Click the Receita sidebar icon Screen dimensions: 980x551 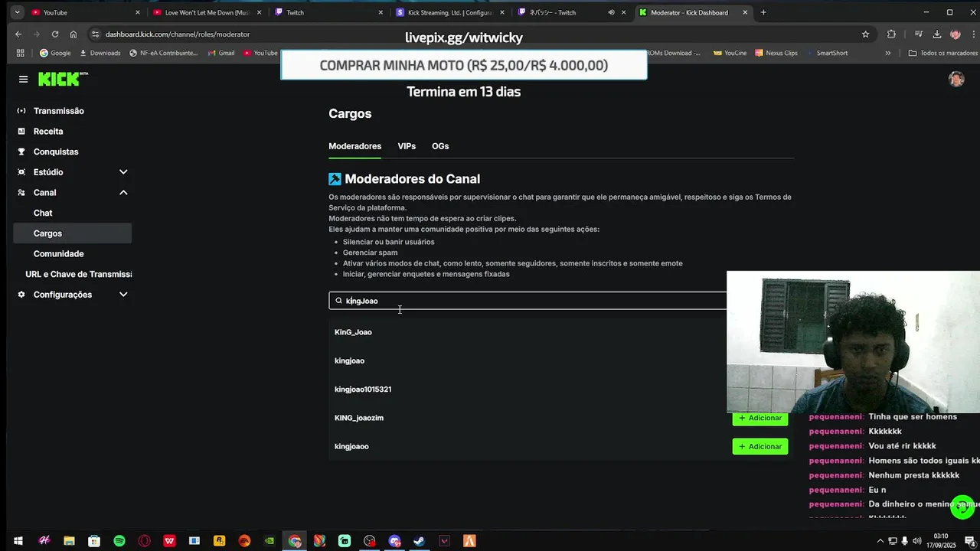pyautogui.click(x=21, y=132)
